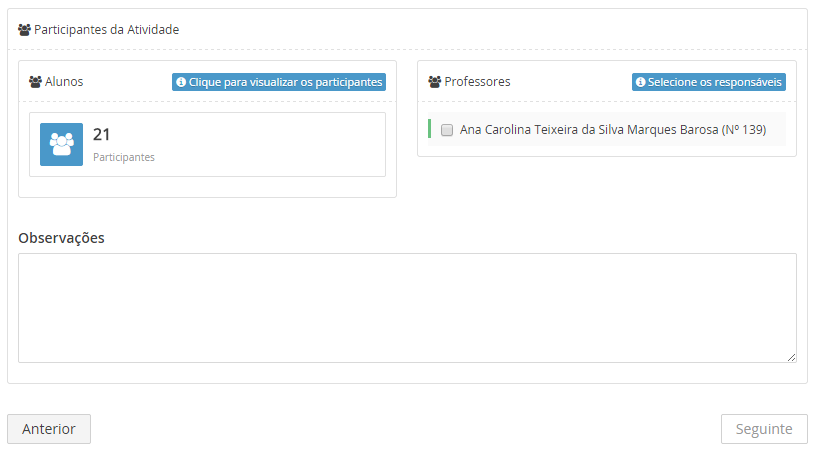The width and height of the screenshot is (816, 461).
Task: Check the Ana Carolina Teixeira professor checkbox
Action: pos(447,130)
